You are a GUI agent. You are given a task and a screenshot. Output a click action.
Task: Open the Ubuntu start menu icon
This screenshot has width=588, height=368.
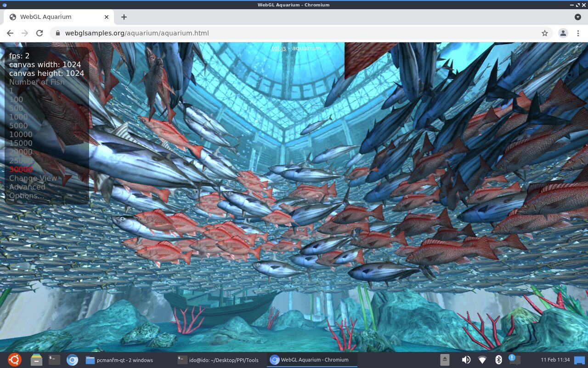click(14, 360)
